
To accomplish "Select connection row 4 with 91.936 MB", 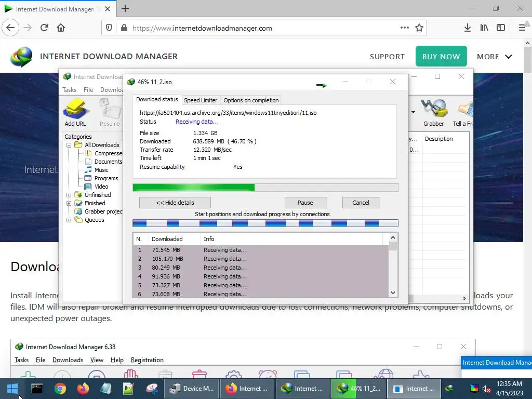I will click(x=261, y=276).
